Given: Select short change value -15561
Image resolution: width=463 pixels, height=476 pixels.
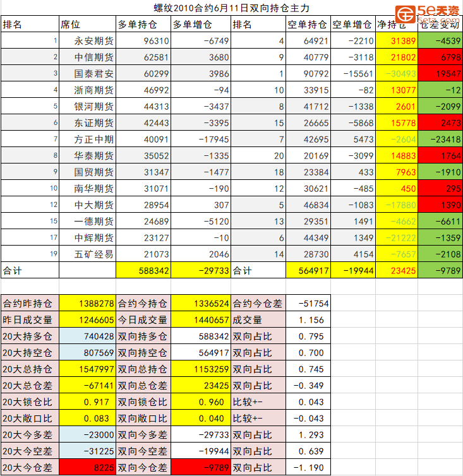Looking at the screenshot, I should pos(353,73).
